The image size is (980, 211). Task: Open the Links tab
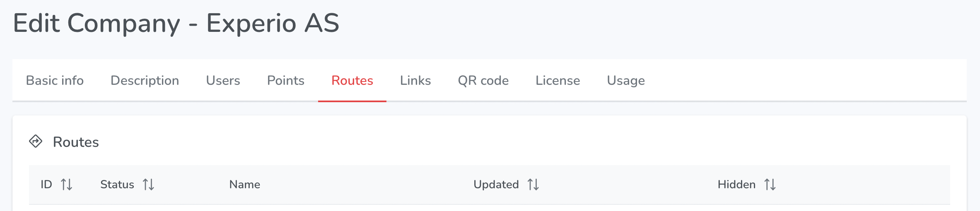tap(415, 80)
